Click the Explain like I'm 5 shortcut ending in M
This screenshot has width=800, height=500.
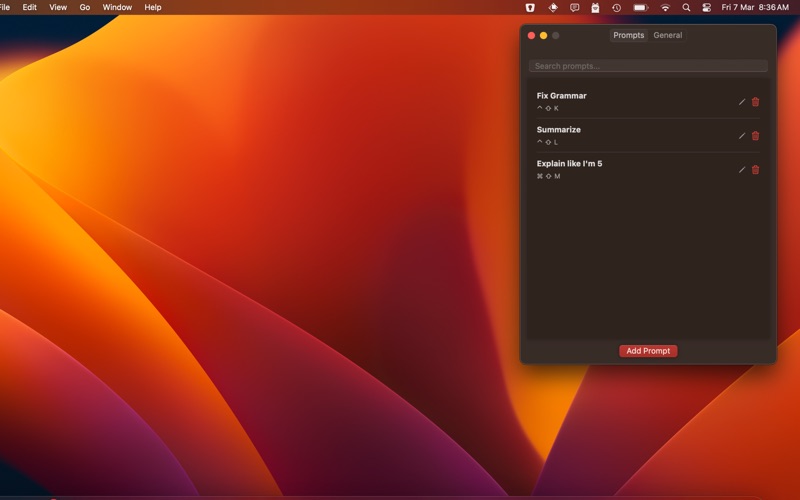pyautogui.click(x=548, y=176)
